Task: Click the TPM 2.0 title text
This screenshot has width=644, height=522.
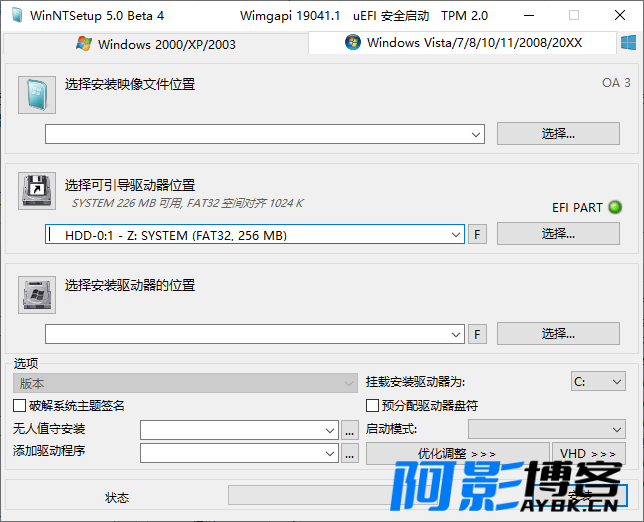Action: click(465, 16)
